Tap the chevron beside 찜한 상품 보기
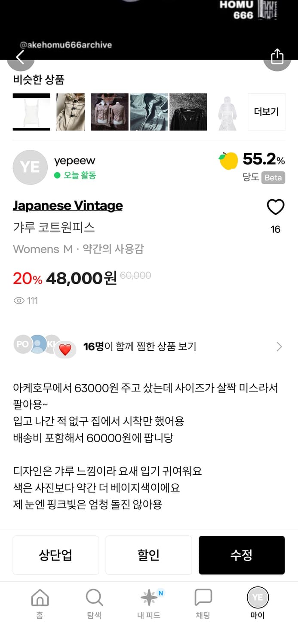 (279, 346)
